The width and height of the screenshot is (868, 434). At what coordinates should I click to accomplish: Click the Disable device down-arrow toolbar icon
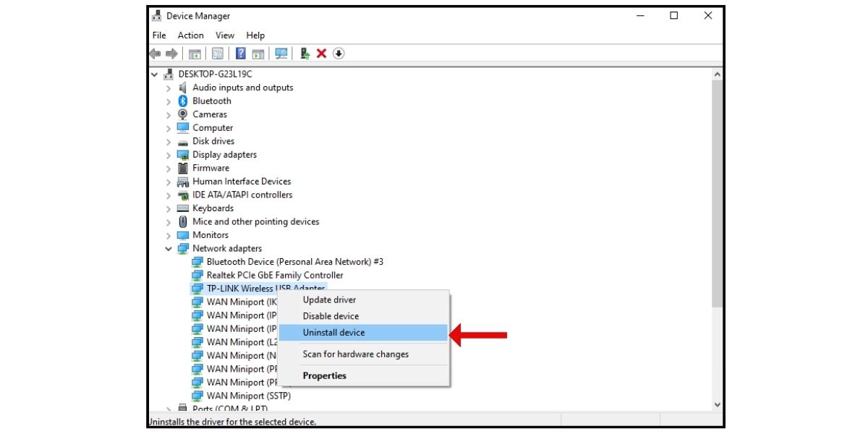tap(338, 53)
